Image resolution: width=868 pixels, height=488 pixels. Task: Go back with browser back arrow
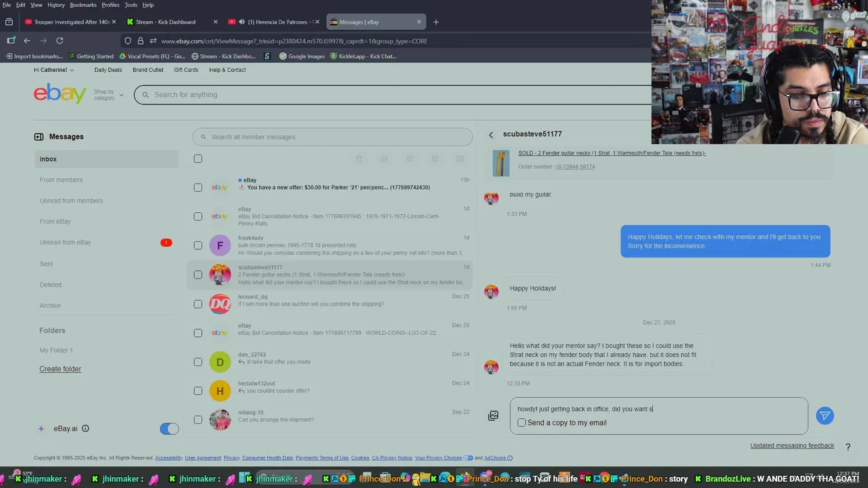[x=27, y=41]
